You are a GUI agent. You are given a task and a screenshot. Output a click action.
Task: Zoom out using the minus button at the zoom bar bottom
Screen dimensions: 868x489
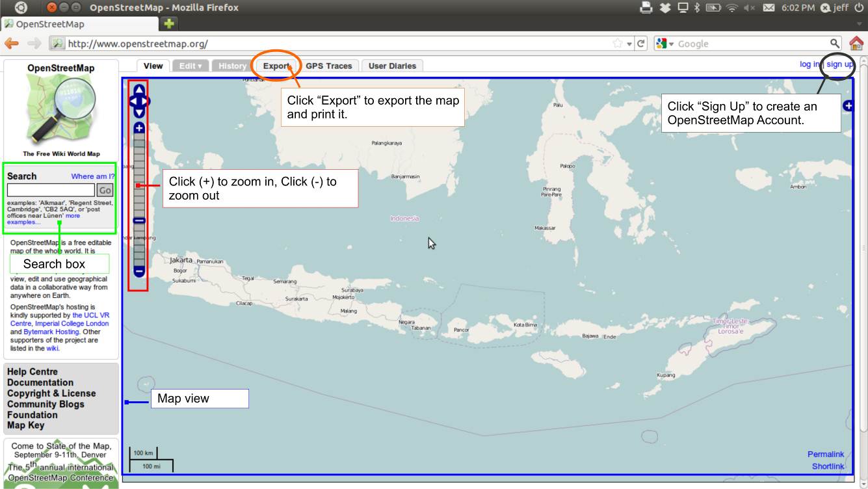pos(139,271)
